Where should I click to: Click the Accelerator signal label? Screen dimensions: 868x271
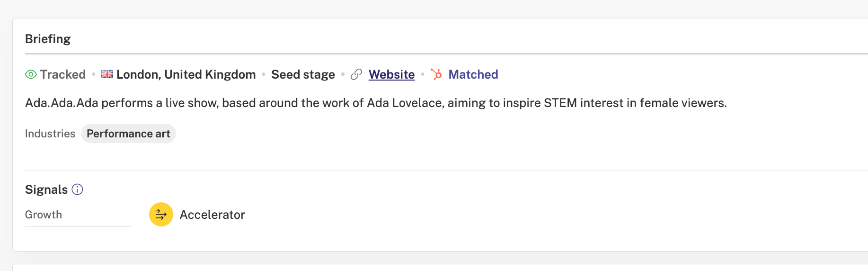pos(212,215)
